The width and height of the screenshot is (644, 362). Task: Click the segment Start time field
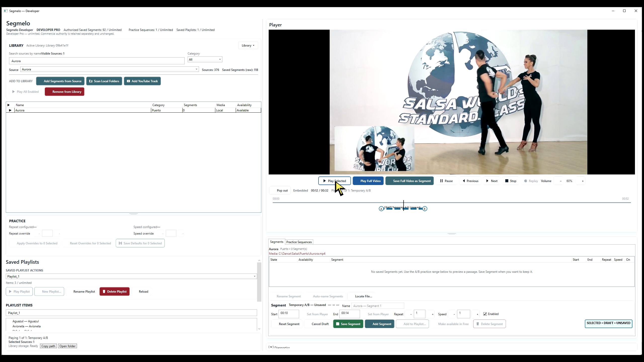pyautogui.click(x=289, y=314)
